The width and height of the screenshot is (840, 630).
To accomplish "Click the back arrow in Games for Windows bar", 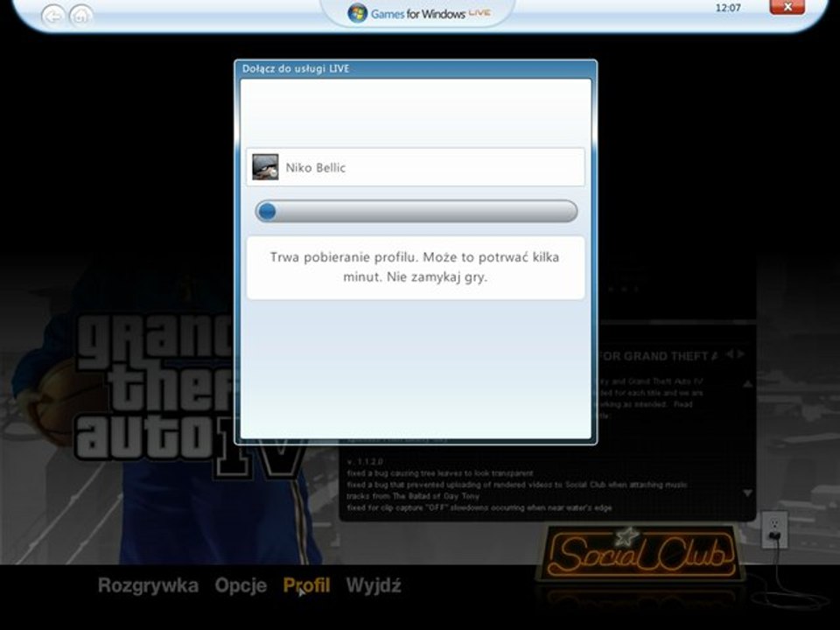I will [x=52, y=16].
